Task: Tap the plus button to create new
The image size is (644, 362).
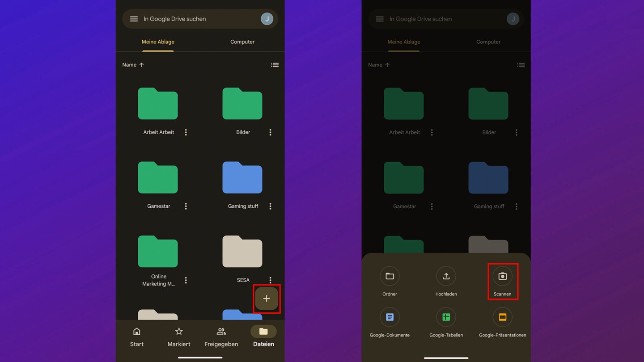Action: 267,299
